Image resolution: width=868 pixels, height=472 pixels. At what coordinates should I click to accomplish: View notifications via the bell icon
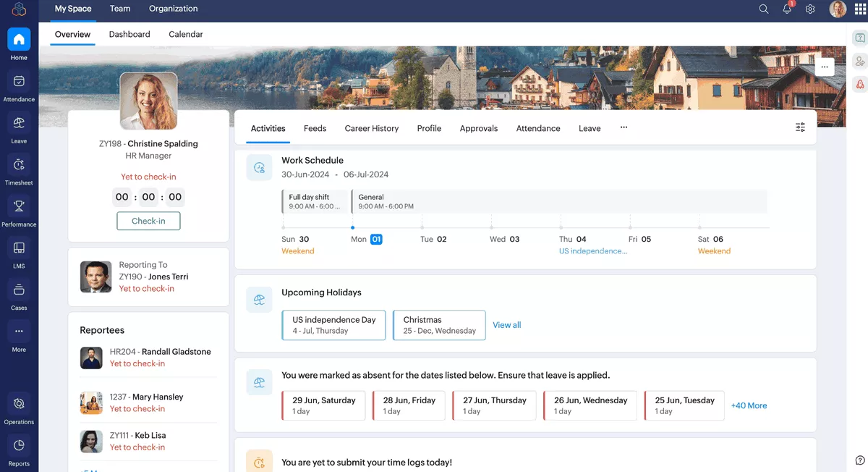787,9
